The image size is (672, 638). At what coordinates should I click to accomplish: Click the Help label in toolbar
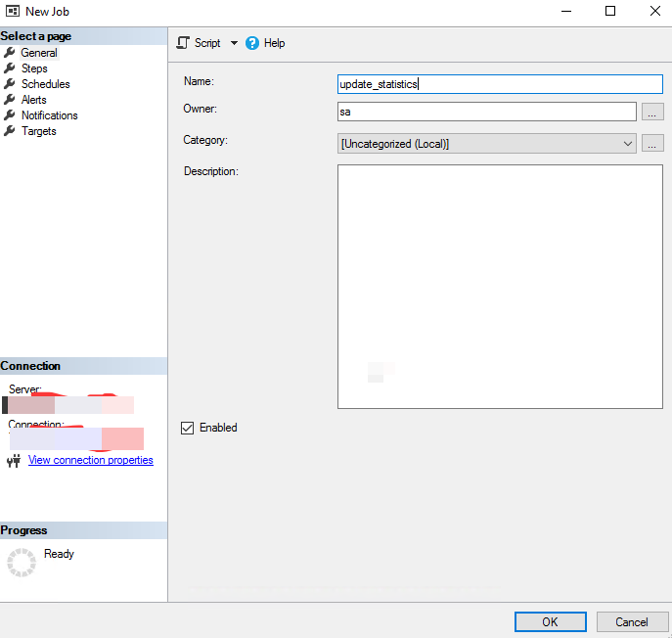[274, 43]
